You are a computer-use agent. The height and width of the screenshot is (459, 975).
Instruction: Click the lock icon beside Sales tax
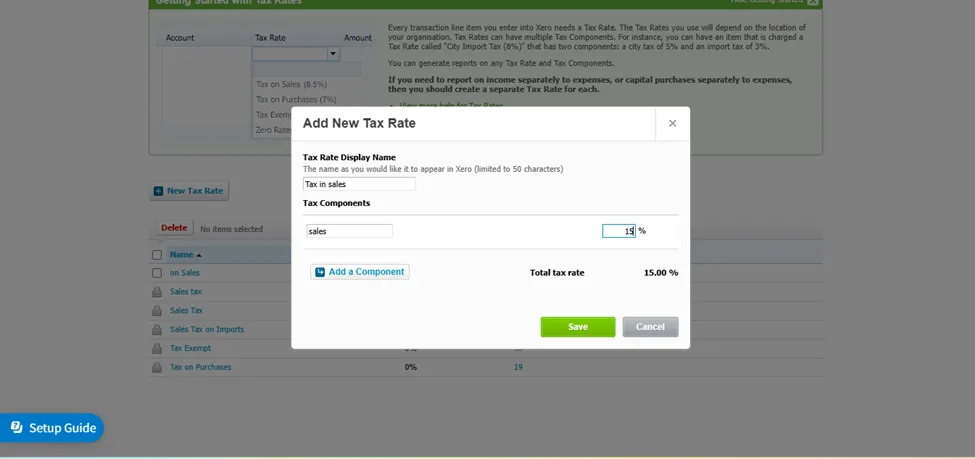pos(157,292)
